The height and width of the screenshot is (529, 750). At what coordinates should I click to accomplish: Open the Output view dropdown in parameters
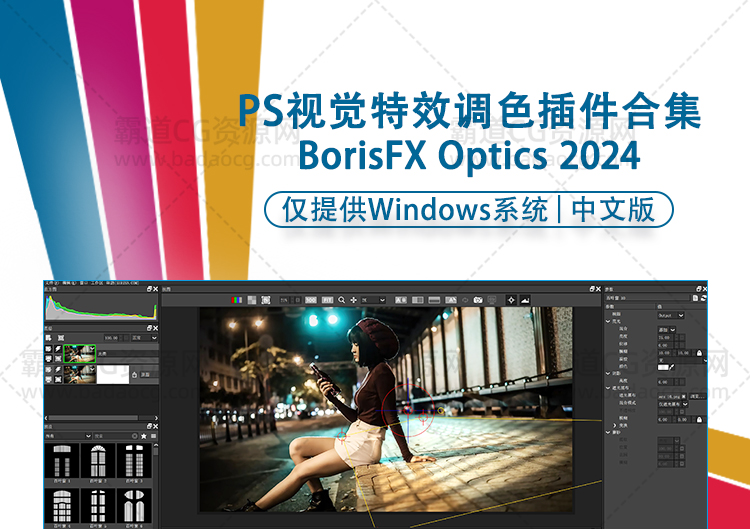(671, 315)
